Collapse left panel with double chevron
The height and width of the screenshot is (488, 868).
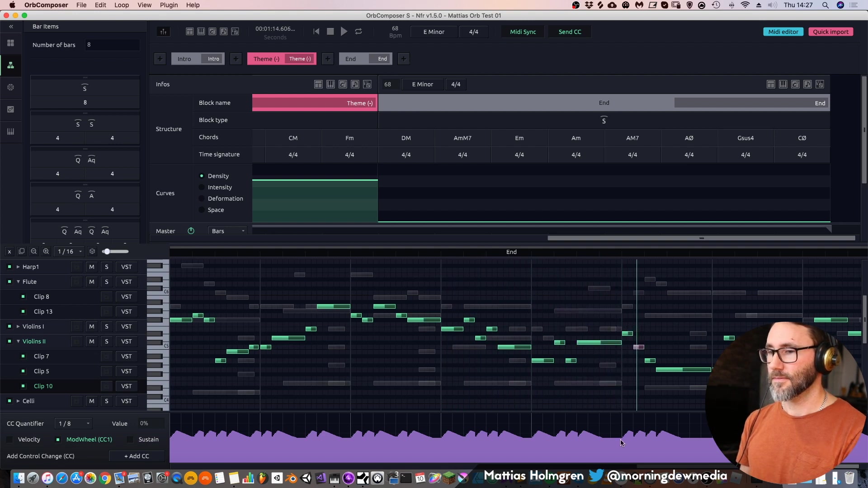coord(11,27)
